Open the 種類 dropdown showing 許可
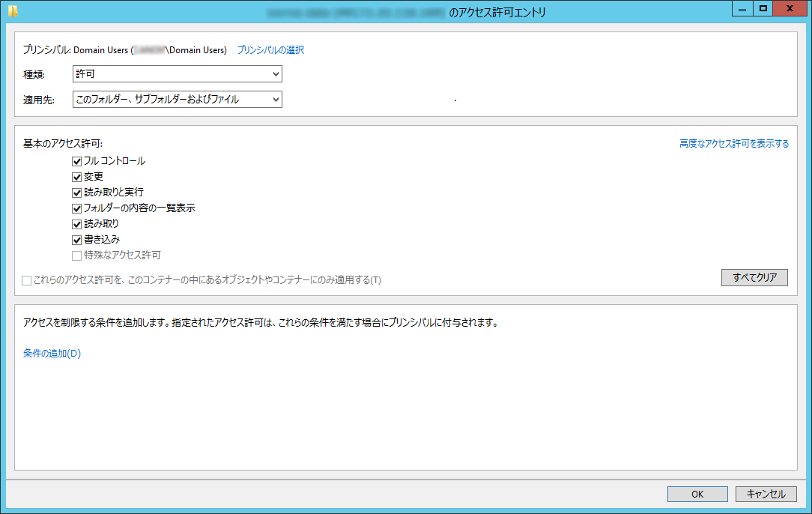This screenshot has height=514, width=812. tap(177, 73)
